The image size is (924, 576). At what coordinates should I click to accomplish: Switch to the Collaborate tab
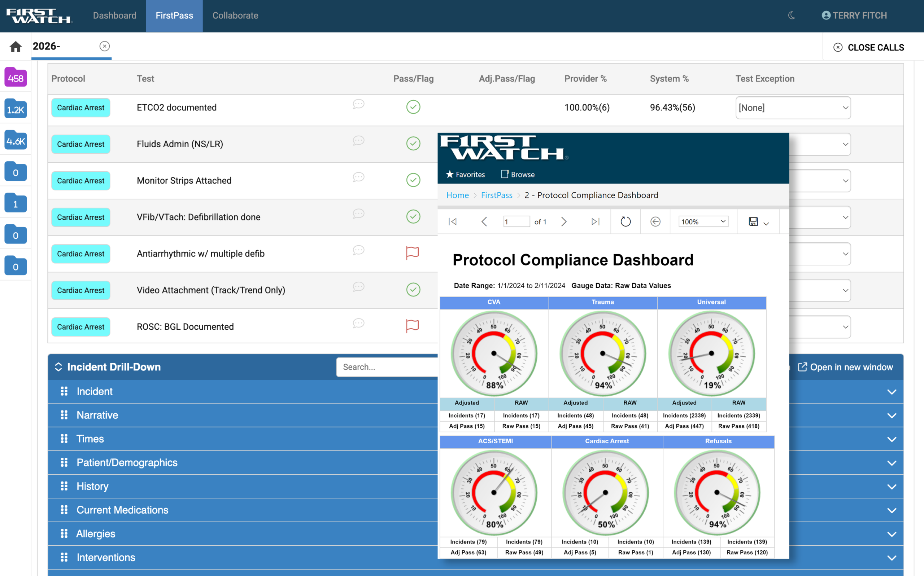click(235, 16)
